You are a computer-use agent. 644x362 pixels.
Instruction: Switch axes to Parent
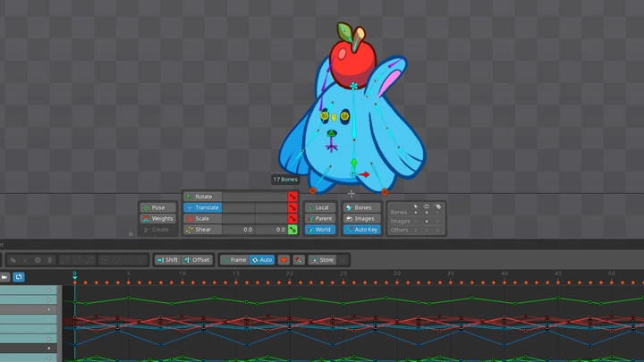320,219
